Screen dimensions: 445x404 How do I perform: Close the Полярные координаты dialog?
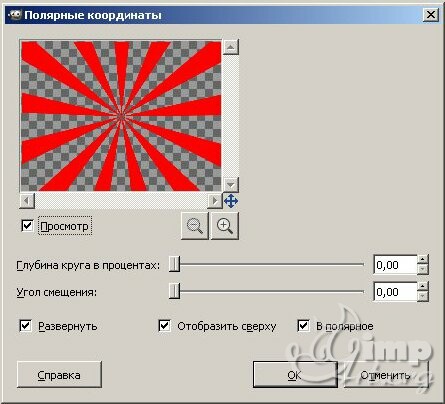point(431,15)
